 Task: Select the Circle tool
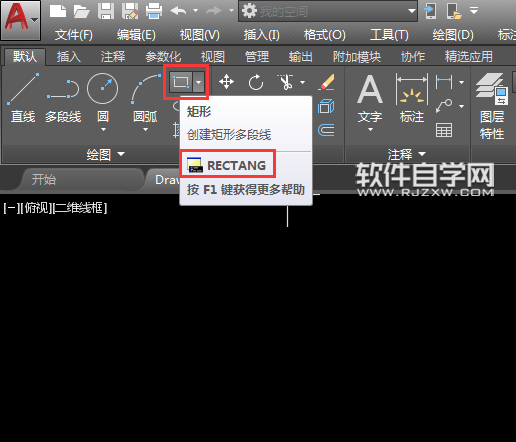tap(103, 97)
